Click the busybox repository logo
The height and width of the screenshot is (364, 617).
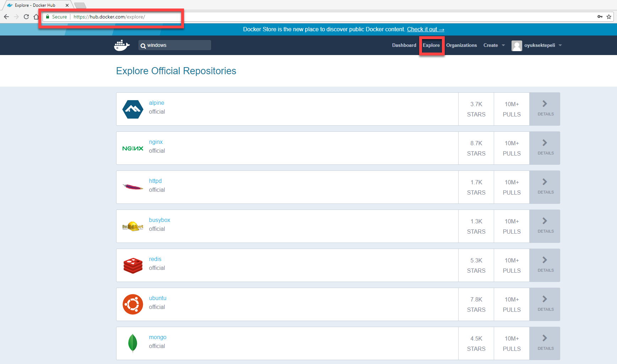pyautogui.click(x=133, y=226)
